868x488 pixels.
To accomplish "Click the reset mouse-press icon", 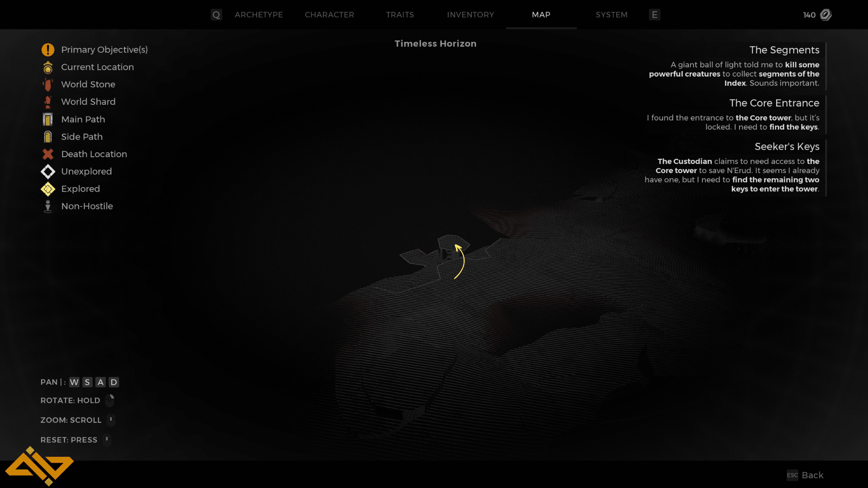I will [x=107, y=440].
